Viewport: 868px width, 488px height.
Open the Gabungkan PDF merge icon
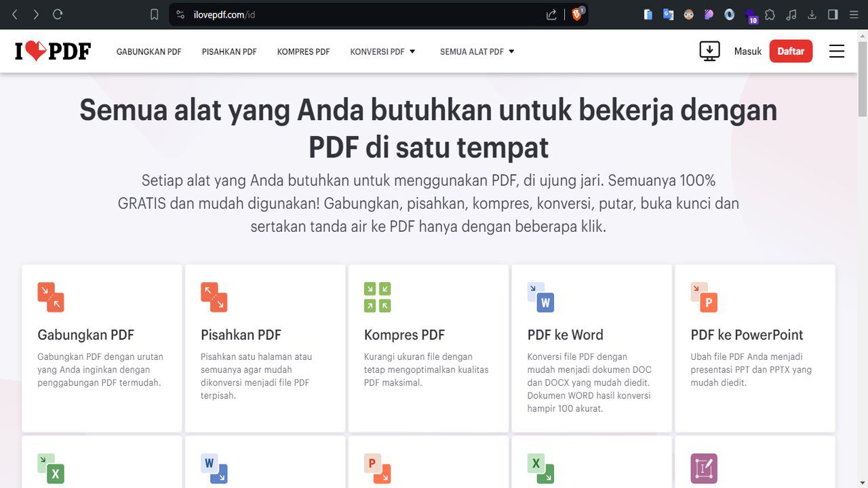click(51, 298)
